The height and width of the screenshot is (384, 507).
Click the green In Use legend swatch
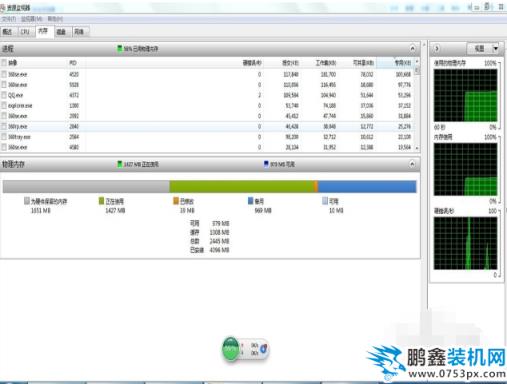click(x=101, y=201)
